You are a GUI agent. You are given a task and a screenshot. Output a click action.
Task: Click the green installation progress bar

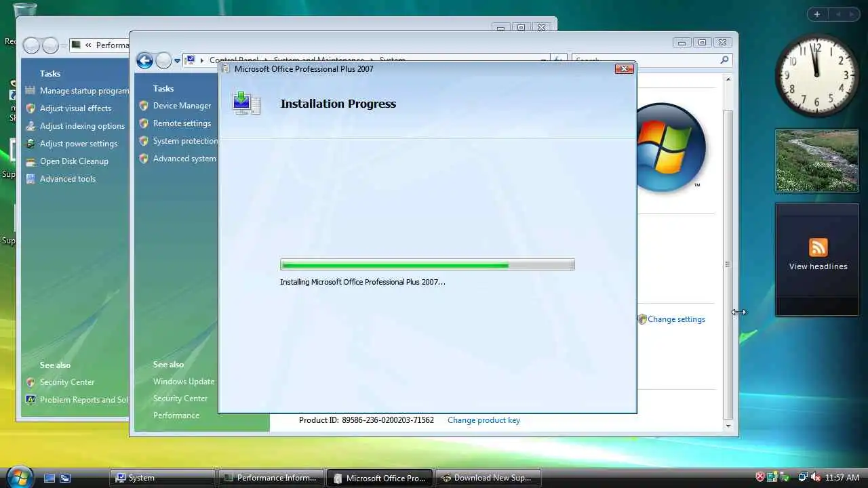[x=427, y=265]
